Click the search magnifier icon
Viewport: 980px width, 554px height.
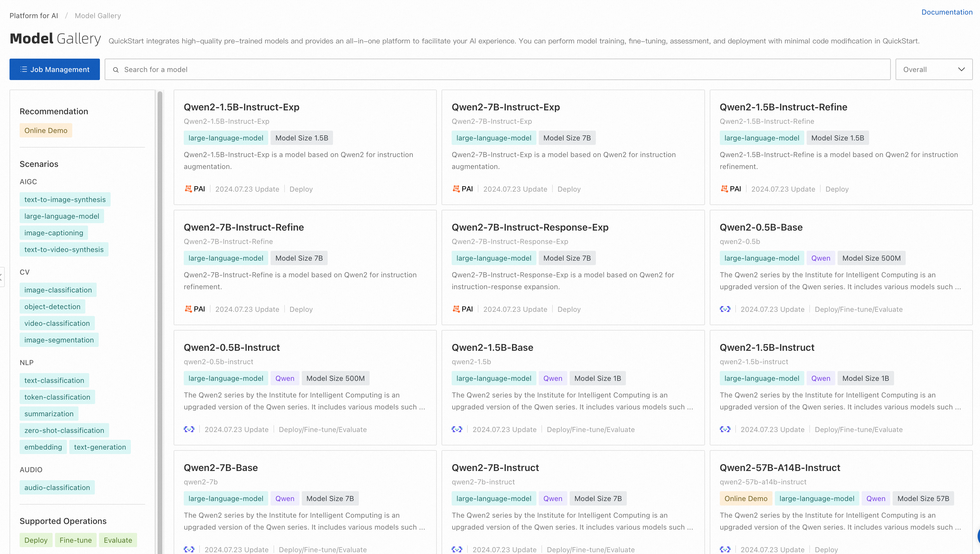pos(116,70)
